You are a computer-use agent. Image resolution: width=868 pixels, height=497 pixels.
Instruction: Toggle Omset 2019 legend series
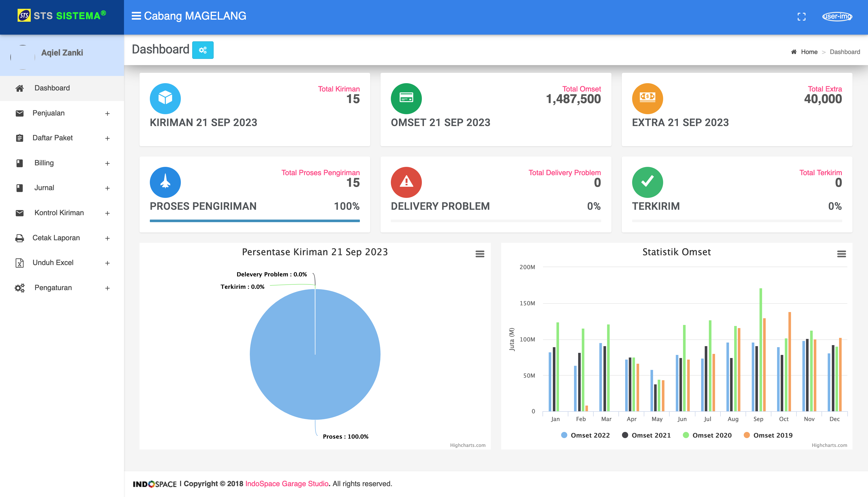coord(768,435)
